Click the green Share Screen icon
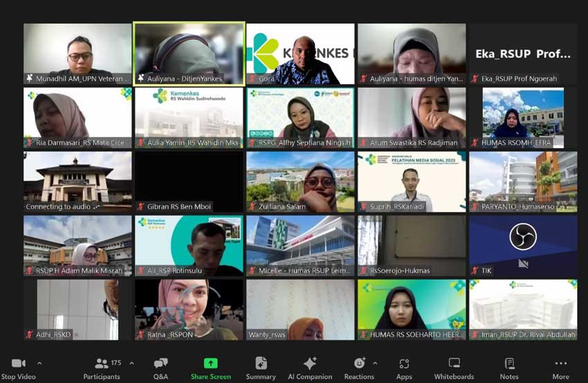 pyautogui.click(x=211, y=363)
